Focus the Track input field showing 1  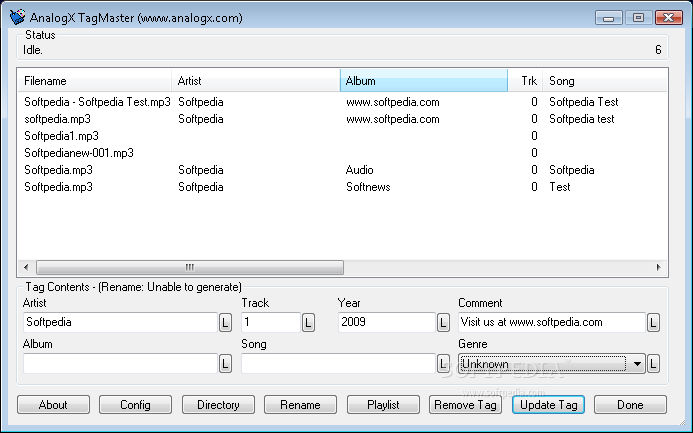coord(271,322)
